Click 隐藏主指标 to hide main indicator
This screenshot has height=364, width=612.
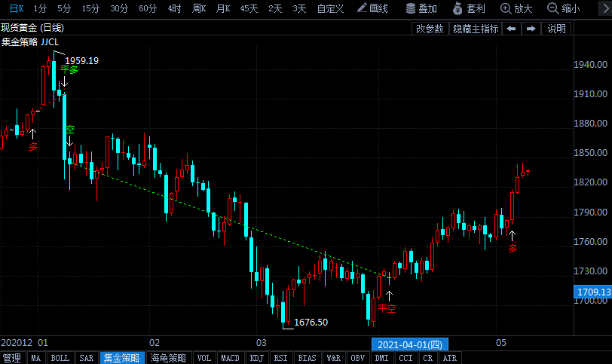476,29
